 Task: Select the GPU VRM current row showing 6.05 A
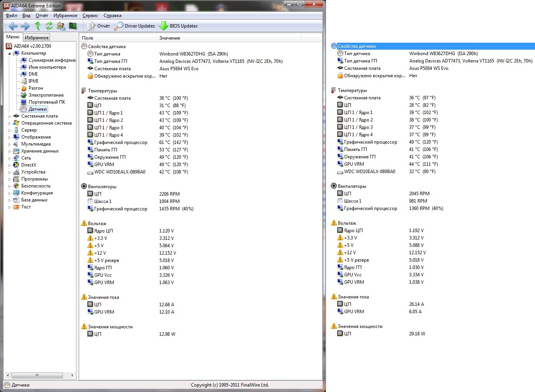click(x=433, y=312)
